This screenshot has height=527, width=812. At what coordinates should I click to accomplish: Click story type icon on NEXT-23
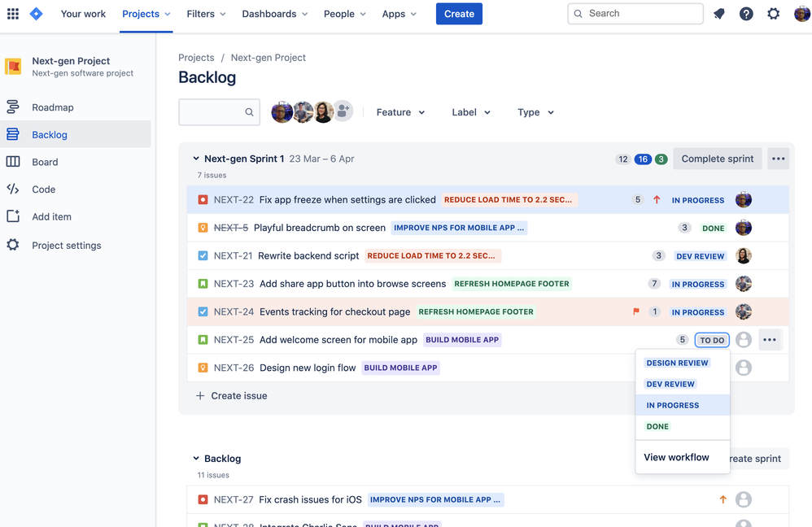point(203,284)
